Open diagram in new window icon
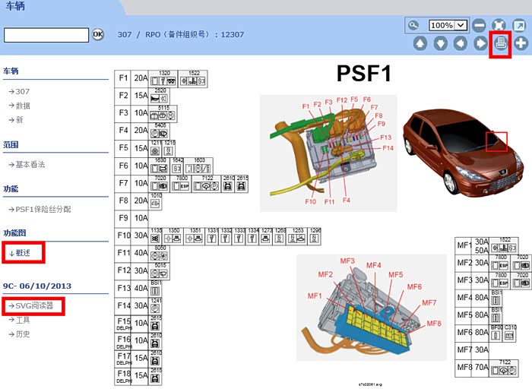Screen dimensions: 532x392 pyautogui.click(x=520, y=25)
